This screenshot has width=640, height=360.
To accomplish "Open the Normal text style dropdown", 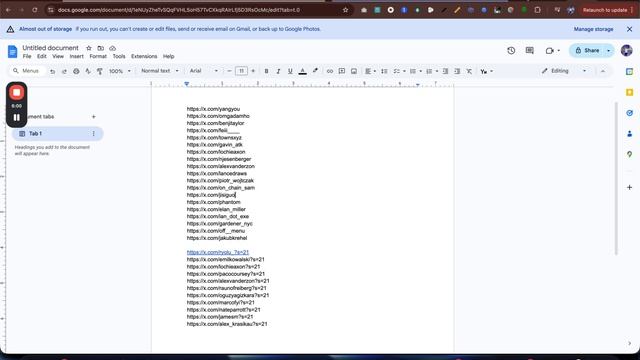I will (160, 71).
